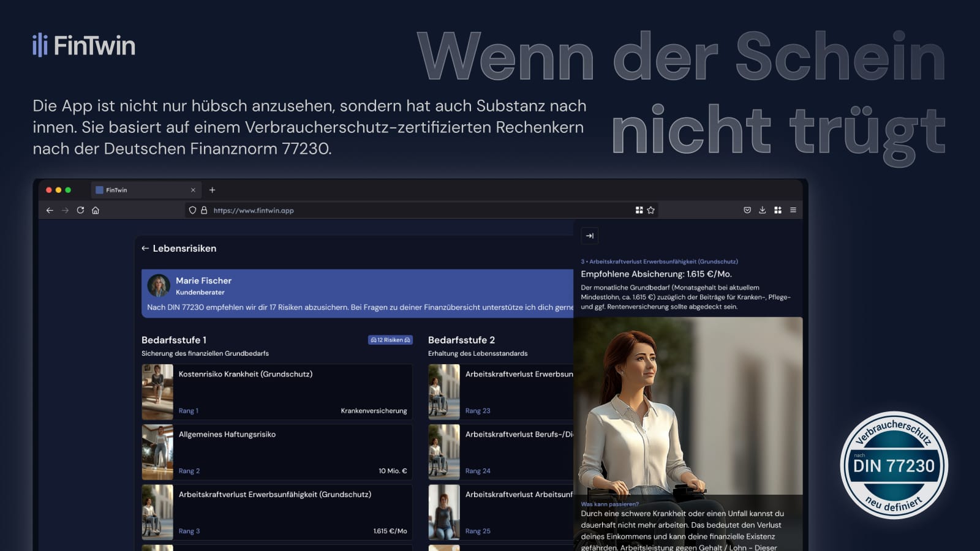
Task: Open the extensions grid icon
Action: coord(778,210)
